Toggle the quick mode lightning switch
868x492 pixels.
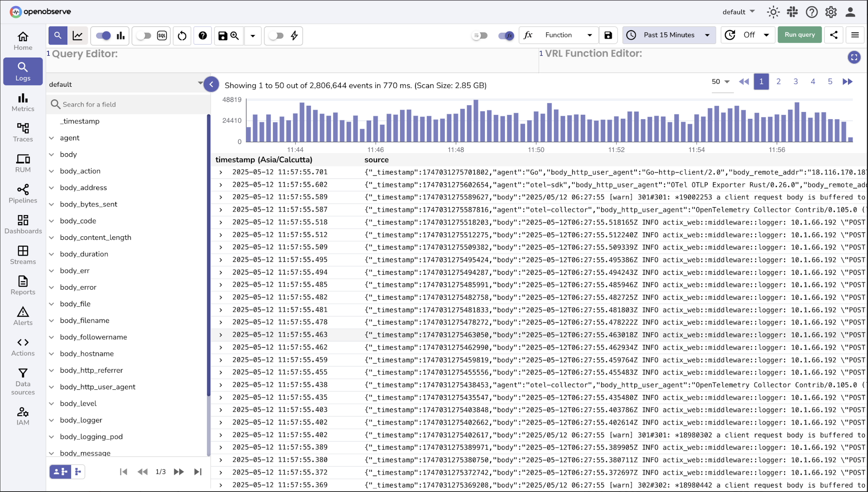(x=277, y=36)
